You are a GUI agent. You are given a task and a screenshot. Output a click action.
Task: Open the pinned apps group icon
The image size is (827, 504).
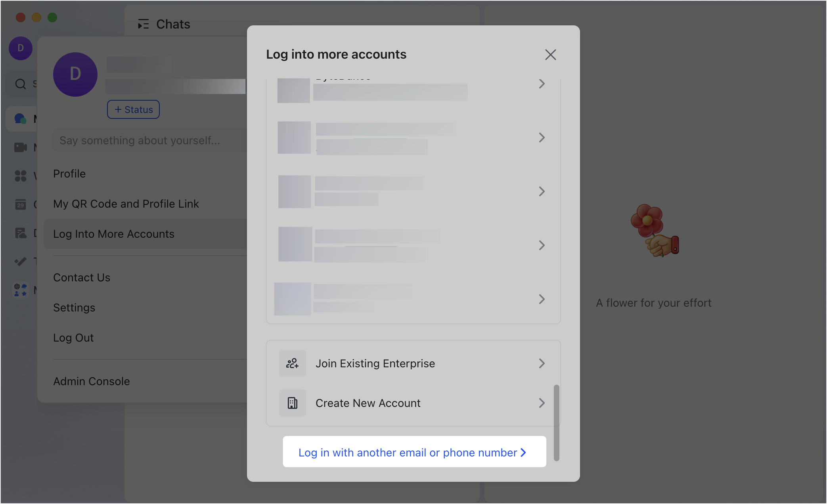[x=20, y=290]
